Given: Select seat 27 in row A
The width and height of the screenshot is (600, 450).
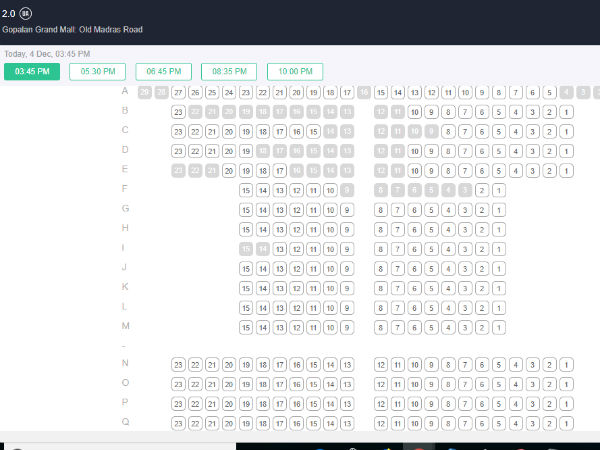Looking at the screenshot, I should pos(178,93).
